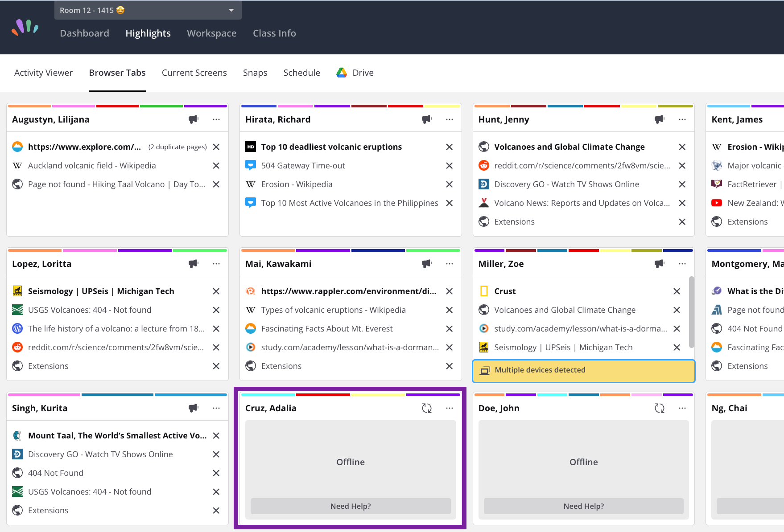Click the yellow segment in Hirata's color bar
The height and width of the screenshot is (532, 784).
(442, 106)
